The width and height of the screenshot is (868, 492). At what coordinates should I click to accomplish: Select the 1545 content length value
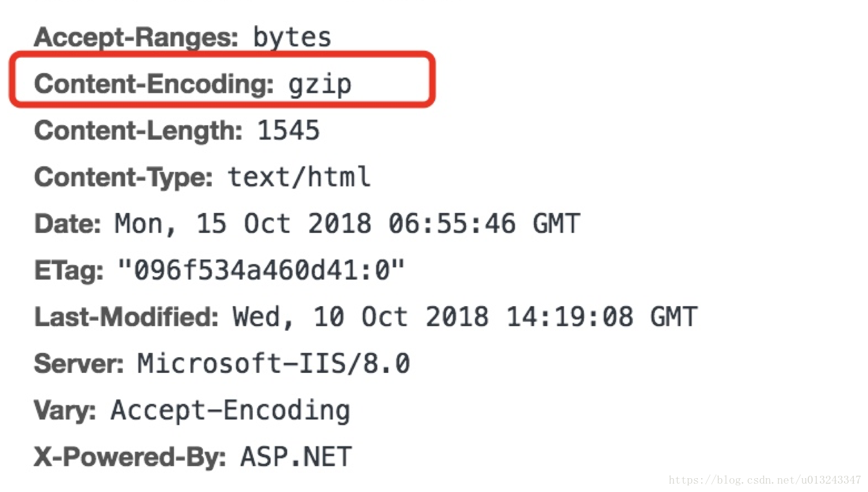coord(289,131)
